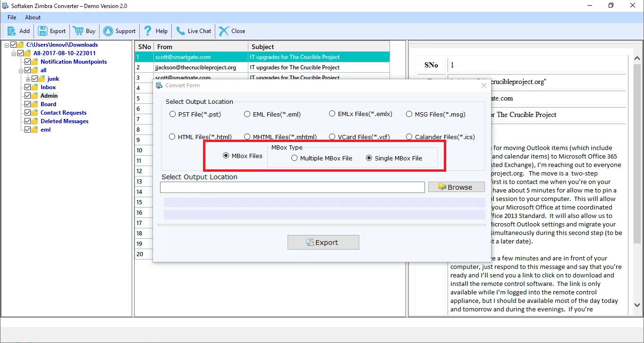The image size is (644, 343).
Task: Select EMLx Files output format
Action: tap(332, 114)
